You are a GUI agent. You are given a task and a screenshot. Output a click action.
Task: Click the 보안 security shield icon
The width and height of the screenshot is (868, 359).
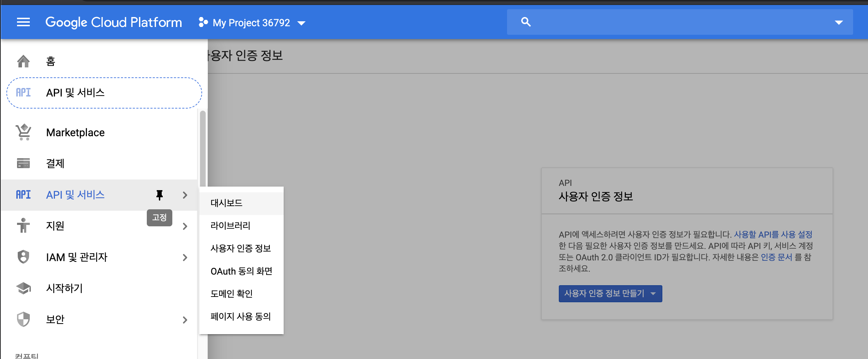(23, 319)
